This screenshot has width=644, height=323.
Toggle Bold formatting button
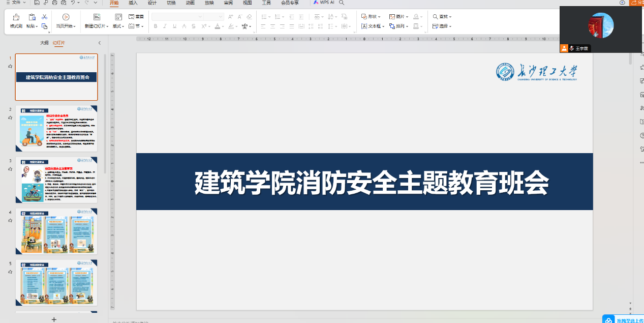(x=156, y=26)
